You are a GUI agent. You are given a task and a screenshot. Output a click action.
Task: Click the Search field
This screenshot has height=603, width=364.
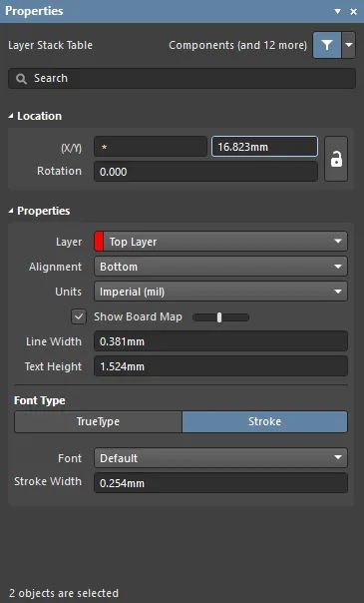(182, 79)
